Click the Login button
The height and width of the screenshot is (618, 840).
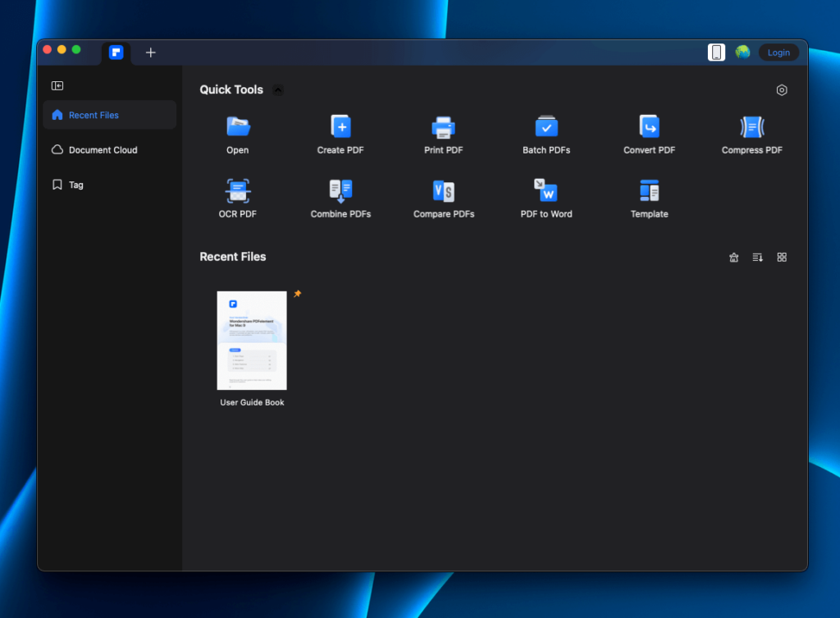point(778,53)
